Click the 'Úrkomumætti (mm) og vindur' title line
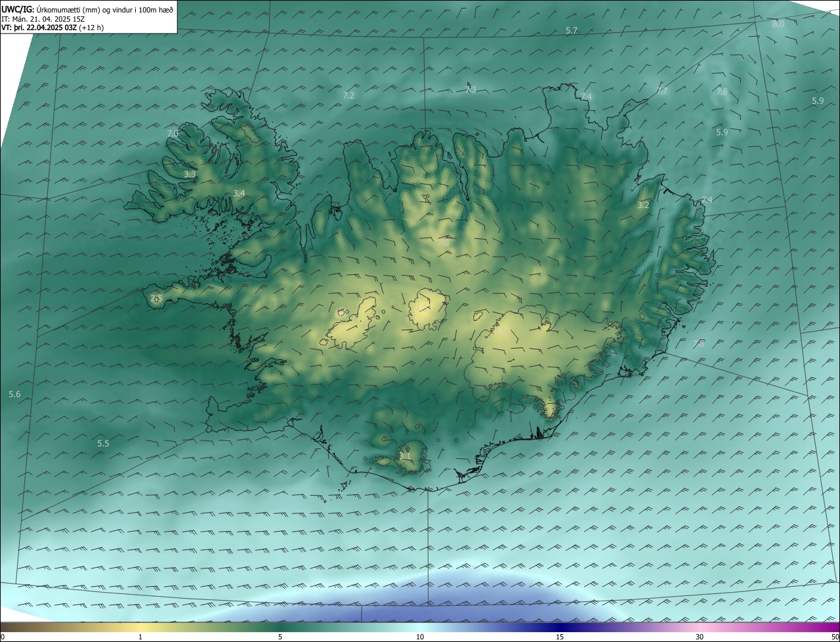Screen dimensions: 840x642 click(x=87, y=9)
